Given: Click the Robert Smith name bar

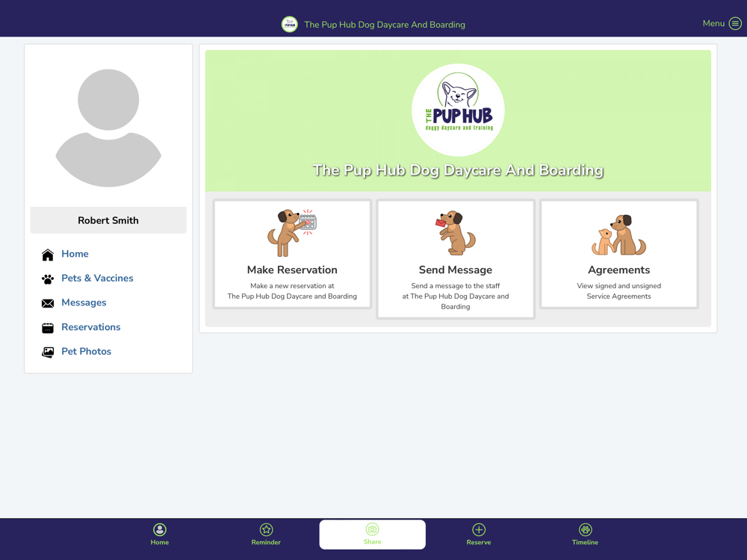Looking at the screenshot, I should pyautogui.click(x=108, y=220).
